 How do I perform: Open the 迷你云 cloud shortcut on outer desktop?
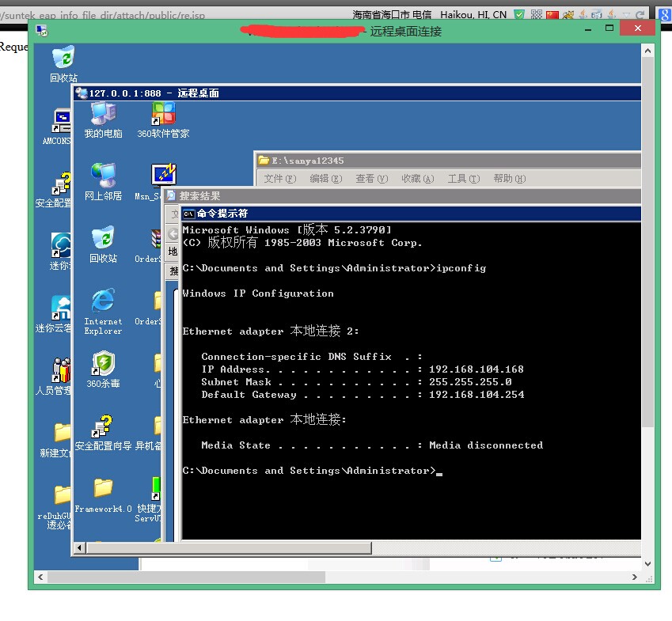click(x=61, y=246)
